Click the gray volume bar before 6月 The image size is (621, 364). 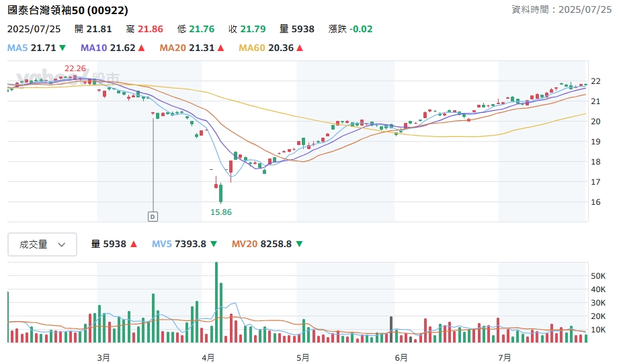click(391, 329)
